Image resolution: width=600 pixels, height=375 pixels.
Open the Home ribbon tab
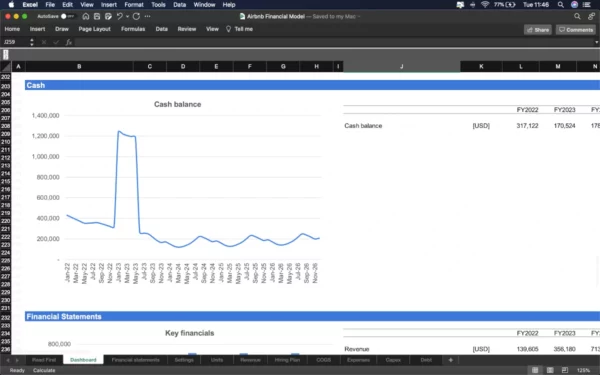(x=12, y=29)
